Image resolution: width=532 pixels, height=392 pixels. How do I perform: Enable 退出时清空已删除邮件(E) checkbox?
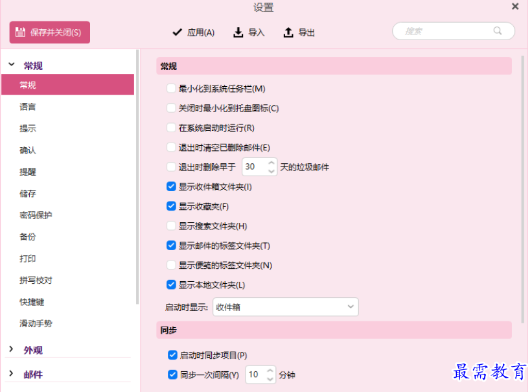tap(171, 147)
